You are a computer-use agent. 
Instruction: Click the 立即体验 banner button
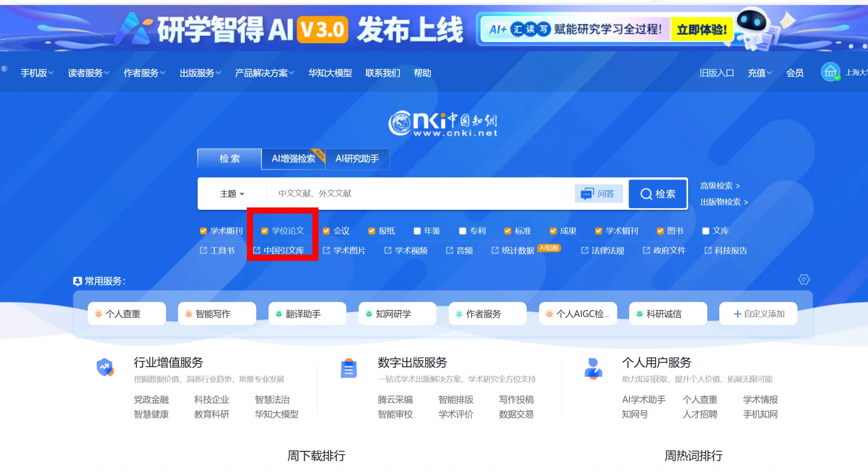click(x=701, y=30)
